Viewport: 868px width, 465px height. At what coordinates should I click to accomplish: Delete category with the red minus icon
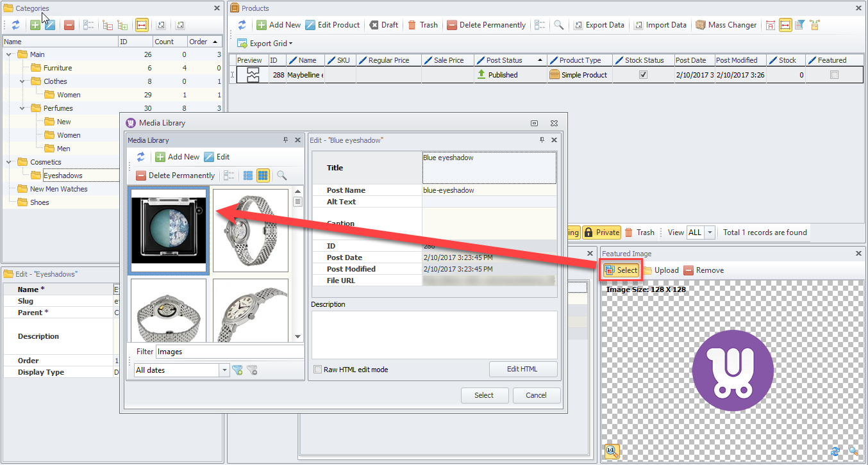pos(69,25)
